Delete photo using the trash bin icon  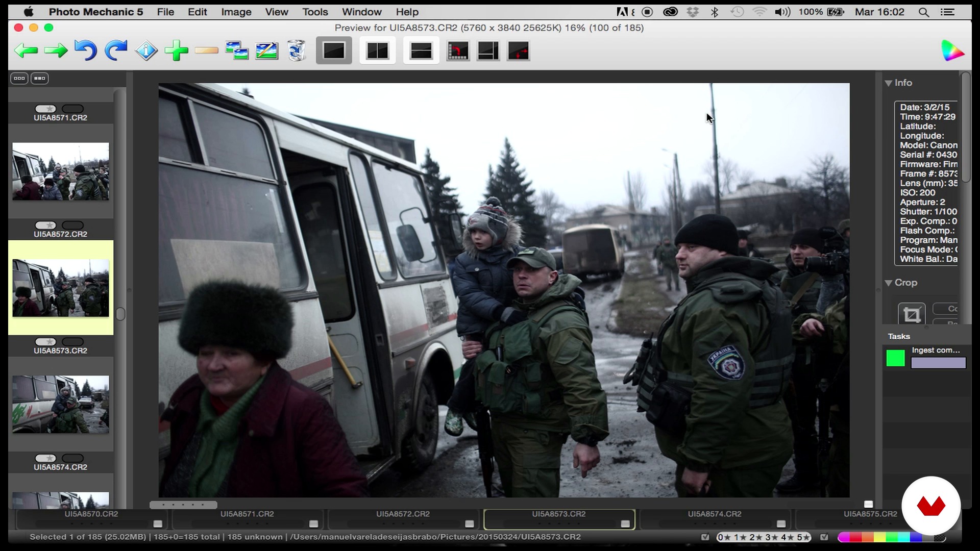pos(297,51)
